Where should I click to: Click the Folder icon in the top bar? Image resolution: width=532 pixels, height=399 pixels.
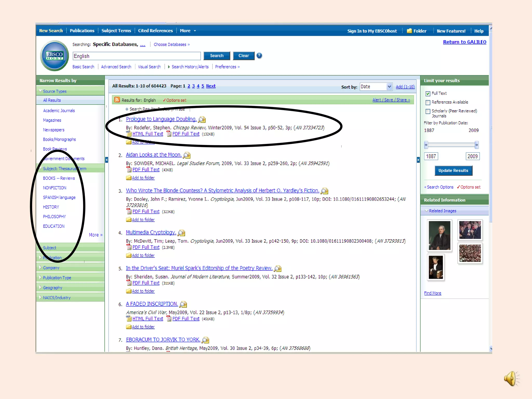tap(409, 31)
